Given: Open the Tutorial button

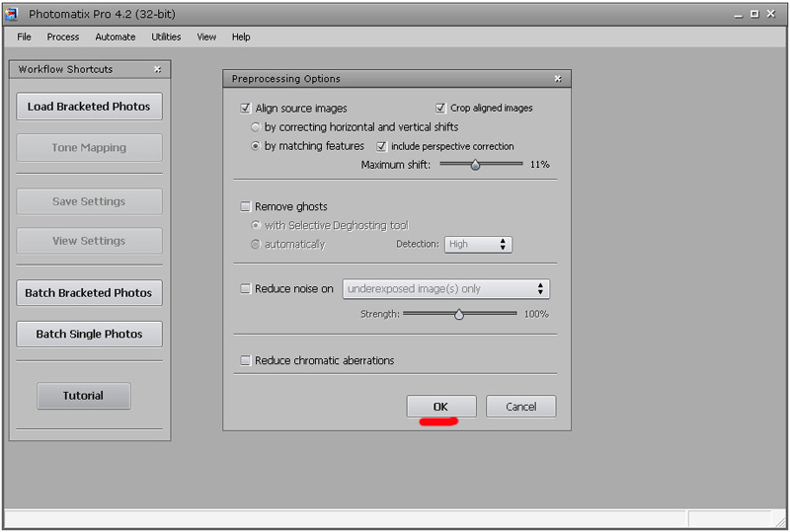Looking at the screenshot, I should pyautogui.click(x=84, y=396).
